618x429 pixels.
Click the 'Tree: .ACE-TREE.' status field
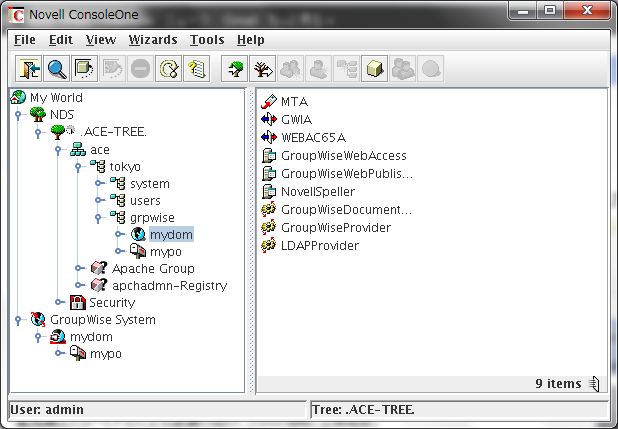click(x=460, y=410)
